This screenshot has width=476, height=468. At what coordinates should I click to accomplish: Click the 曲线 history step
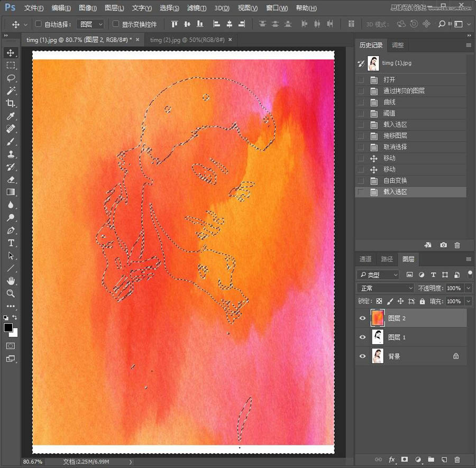pos(389,102)
